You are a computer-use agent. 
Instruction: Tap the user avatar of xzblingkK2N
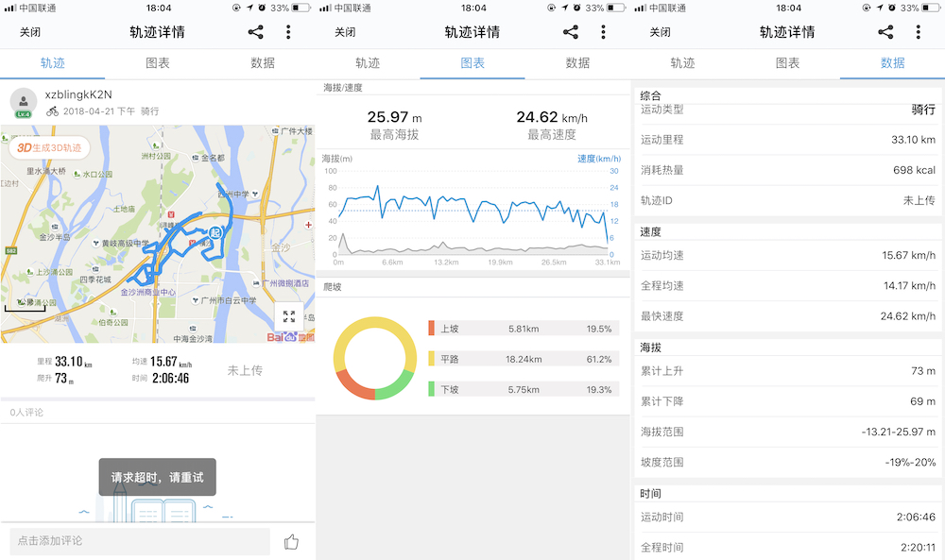(x=24, y=102)
